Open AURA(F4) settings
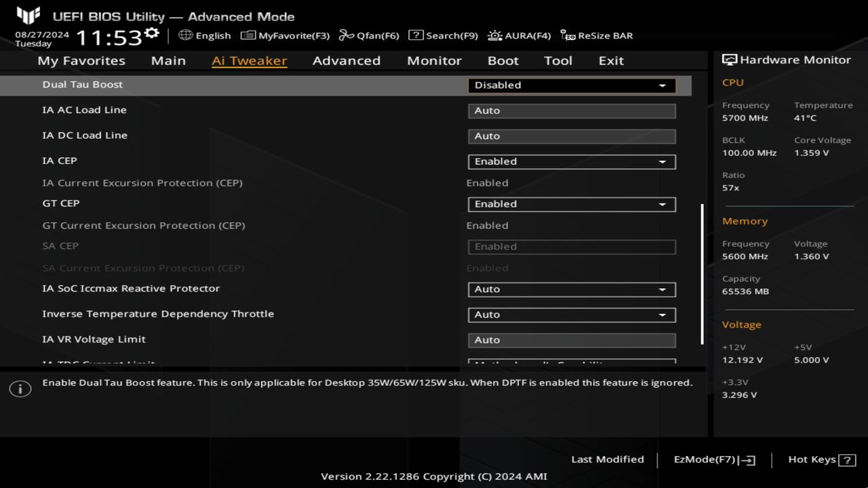The height and width of the screenshot is (488, 868). (x=519, y=35)
